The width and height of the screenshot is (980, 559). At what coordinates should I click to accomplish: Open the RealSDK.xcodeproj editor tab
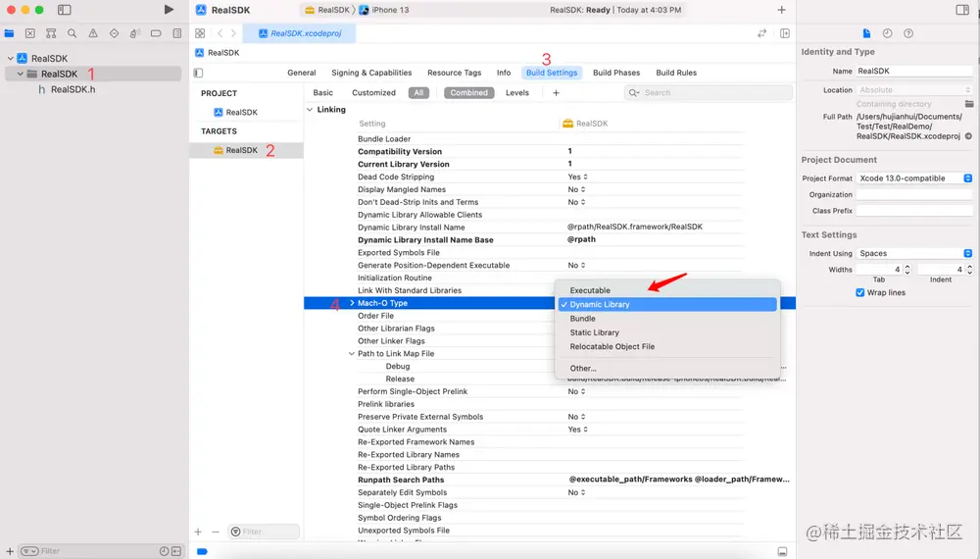coord(299,33)
